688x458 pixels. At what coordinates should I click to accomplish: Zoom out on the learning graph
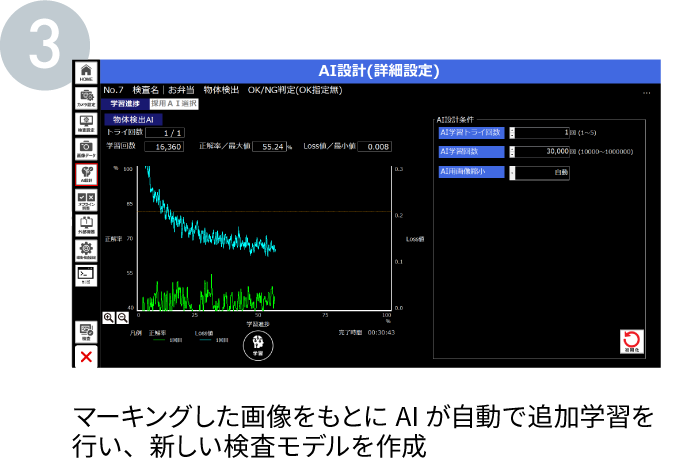click(122, 318)
